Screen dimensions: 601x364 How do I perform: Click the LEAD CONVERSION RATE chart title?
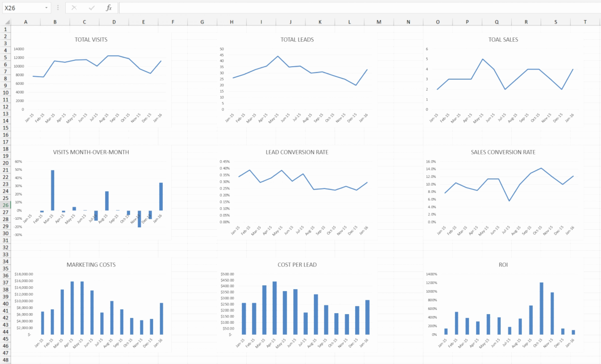[297, 152]
